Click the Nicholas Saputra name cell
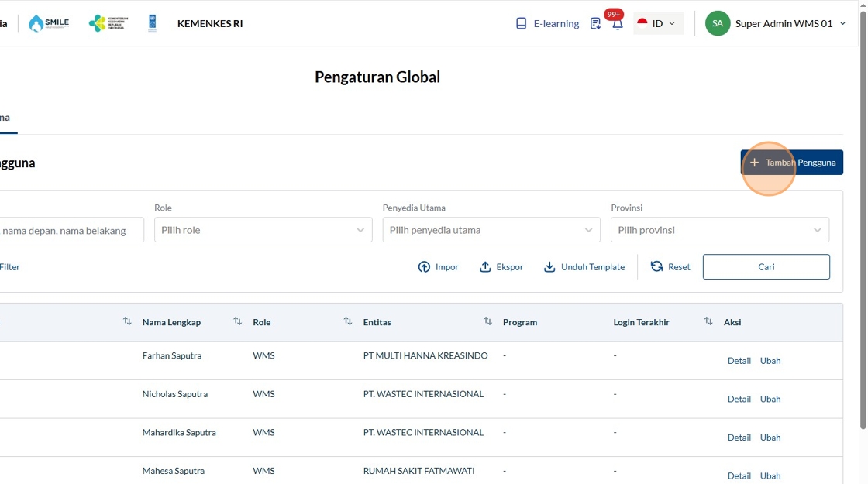 point(175,394)
